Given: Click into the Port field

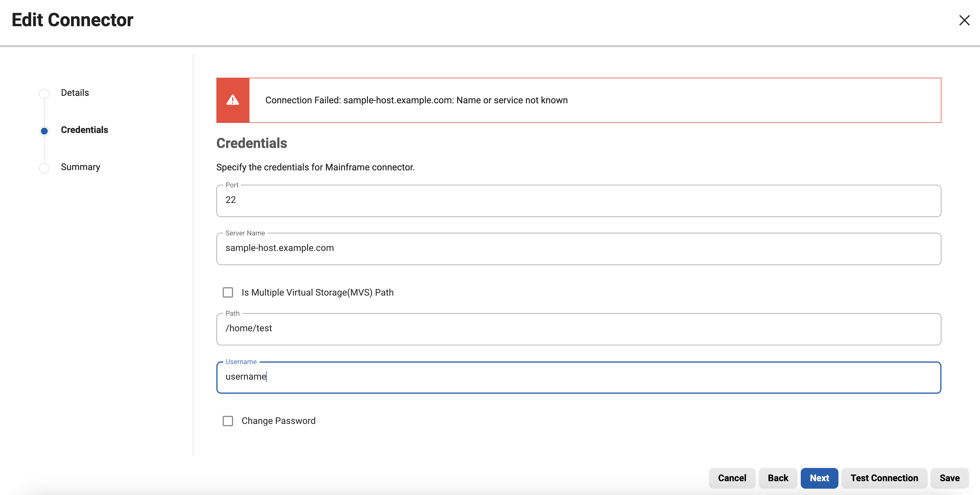Looking at the screenshot, I should click(x=579, y=201).
